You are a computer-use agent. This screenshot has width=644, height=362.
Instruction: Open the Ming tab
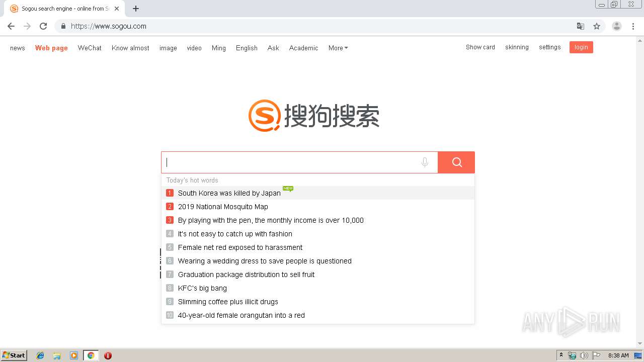[219, 48]
